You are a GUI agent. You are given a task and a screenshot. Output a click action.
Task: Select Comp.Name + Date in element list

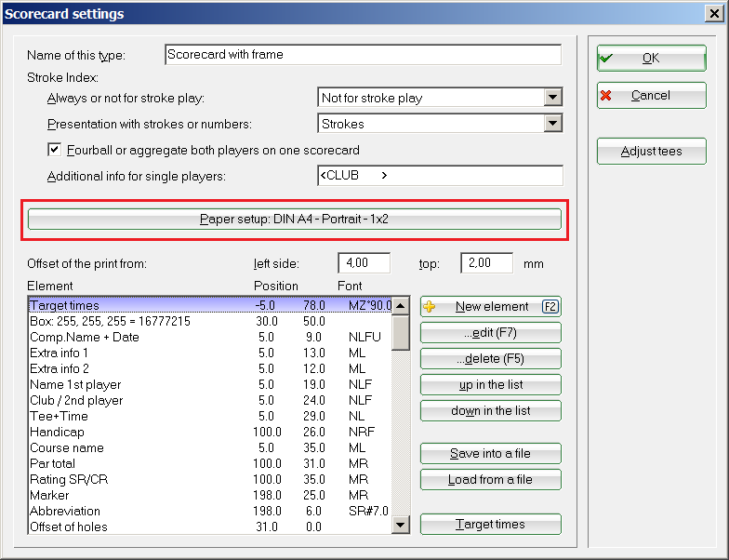tap(85, 337)
